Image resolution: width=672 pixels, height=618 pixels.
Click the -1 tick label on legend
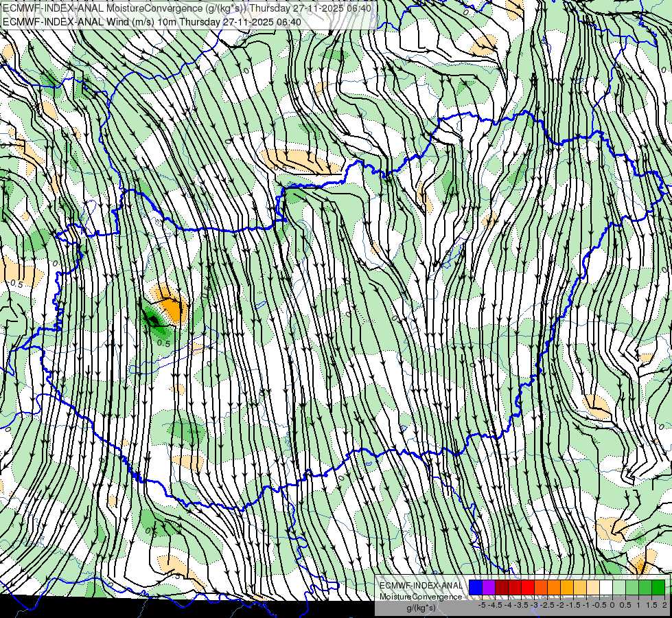[586, 605]
